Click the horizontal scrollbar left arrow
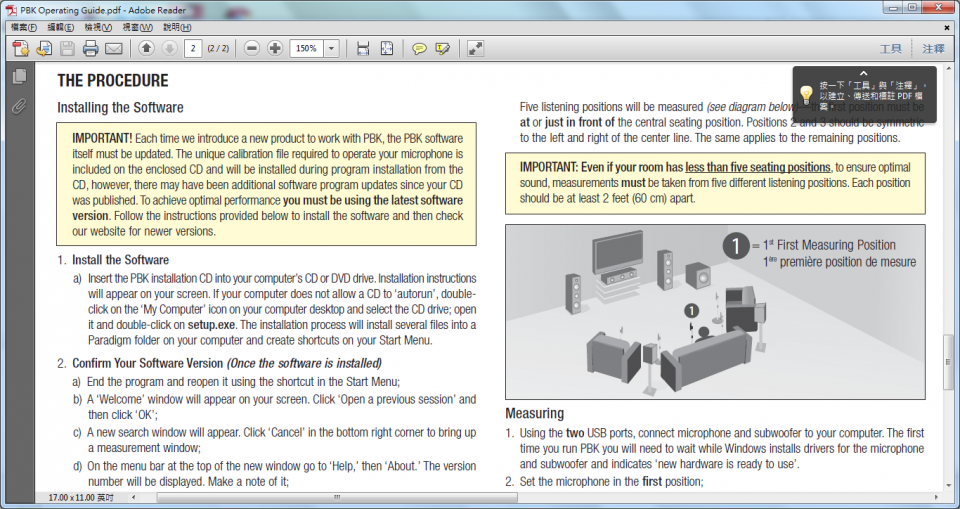The height and width of the screenshot is (509, 960). pos(134,497)
